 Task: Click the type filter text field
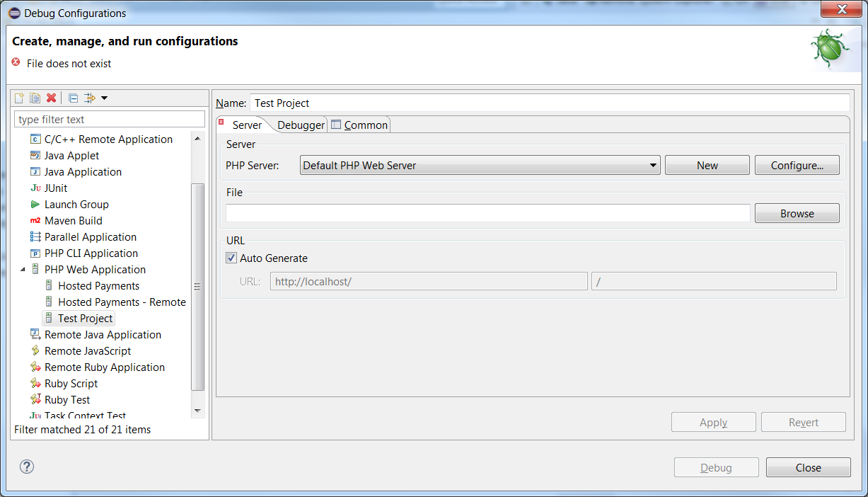(110, 120)
